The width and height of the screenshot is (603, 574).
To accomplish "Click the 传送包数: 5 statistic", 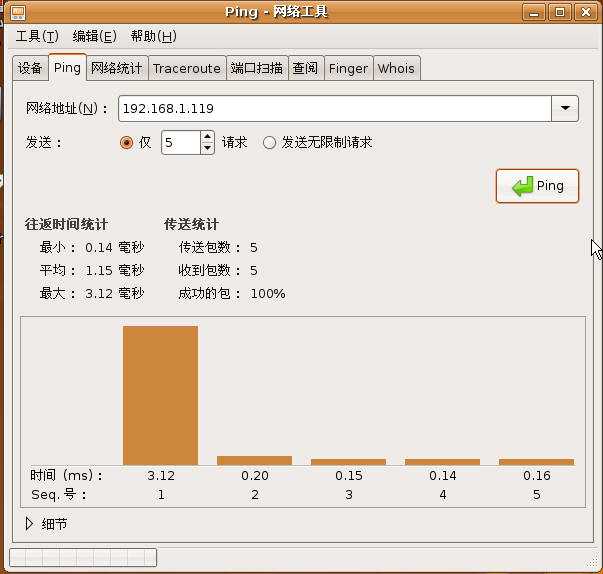I will [218, 247].
